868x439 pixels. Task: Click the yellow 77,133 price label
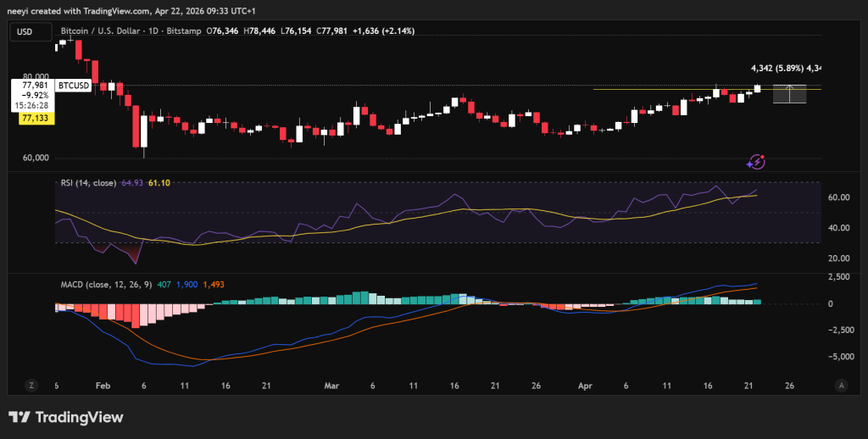tap(37, 119)
